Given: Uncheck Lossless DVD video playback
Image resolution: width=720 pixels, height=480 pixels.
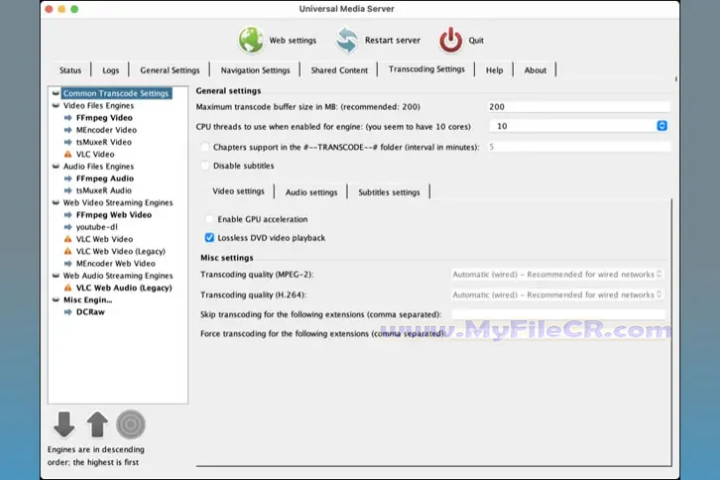Looking at the screenshot, I should (x=209, y=237).
